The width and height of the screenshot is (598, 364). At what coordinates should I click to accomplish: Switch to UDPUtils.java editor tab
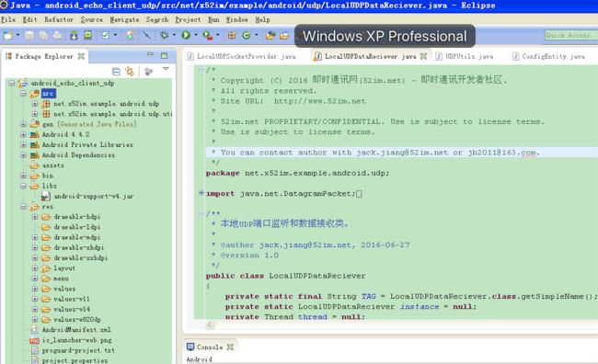[465, 56]
